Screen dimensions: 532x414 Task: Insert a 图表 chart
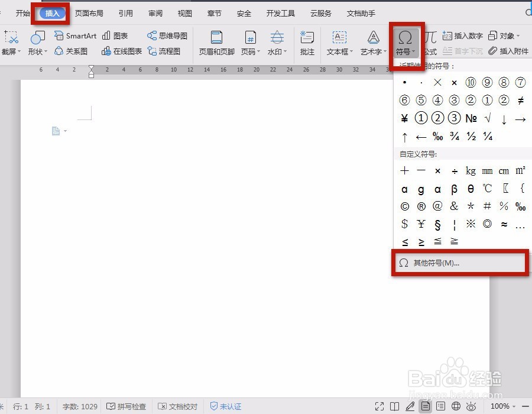tap(115, 35)
